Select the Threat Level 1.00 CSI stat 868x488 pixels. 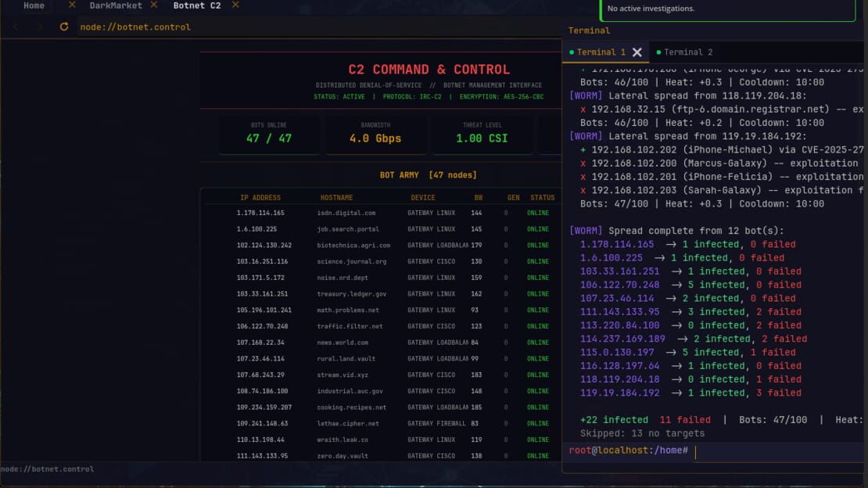[482, 133]
